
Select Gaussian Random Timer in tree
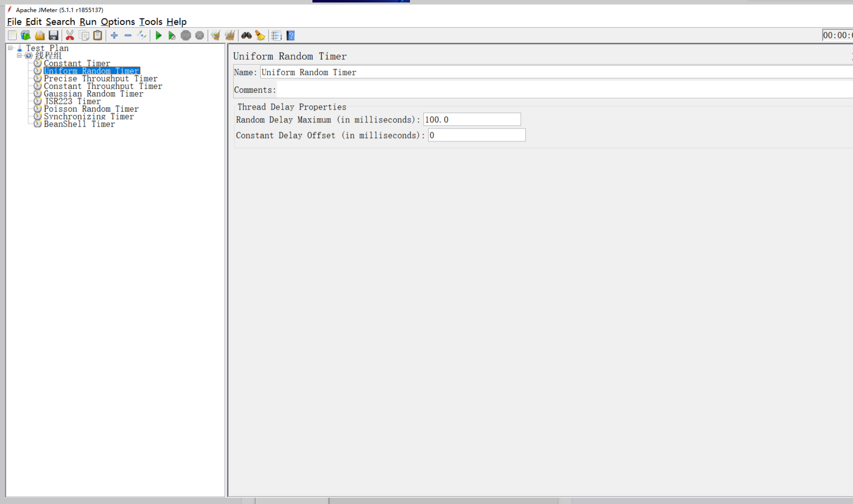pos(93,94)
